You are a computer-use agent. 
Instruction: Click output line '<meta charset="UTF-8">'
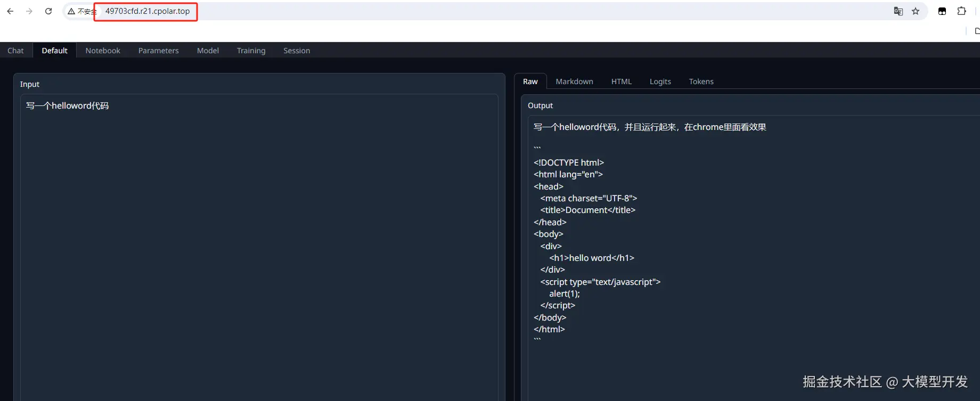pyautogui.click(x=589, y=198)
